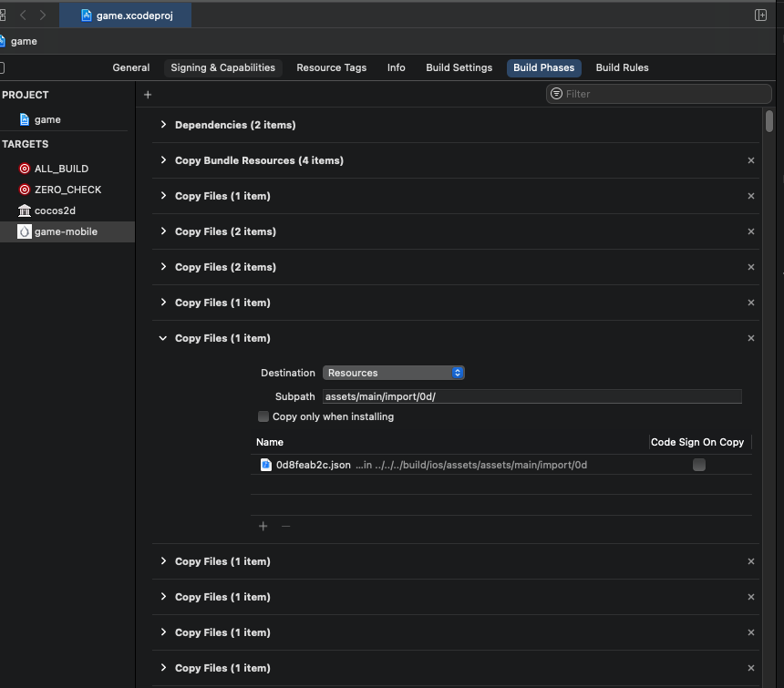The height and width of the screenshot is (688, 784).
Task: Collapse the open Copy Files (1 item) section
Action: [x=163, y=338]
